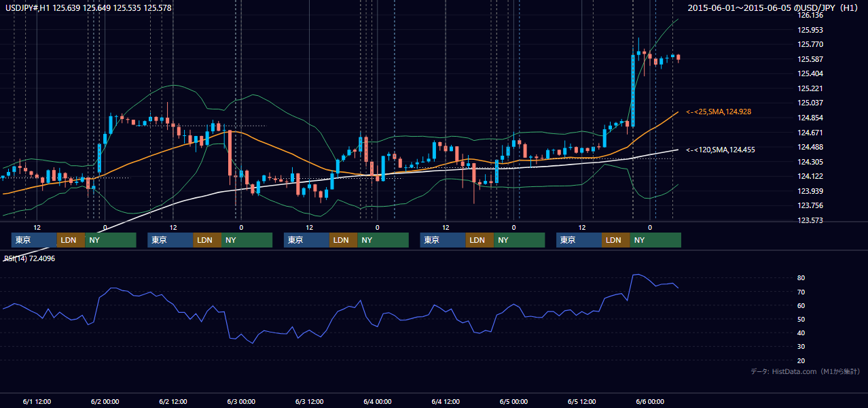Image resolution: width=868 pixels, height=408 pixels.
Task: Click price axis value 126.136
Action: [x=810, y=15]
